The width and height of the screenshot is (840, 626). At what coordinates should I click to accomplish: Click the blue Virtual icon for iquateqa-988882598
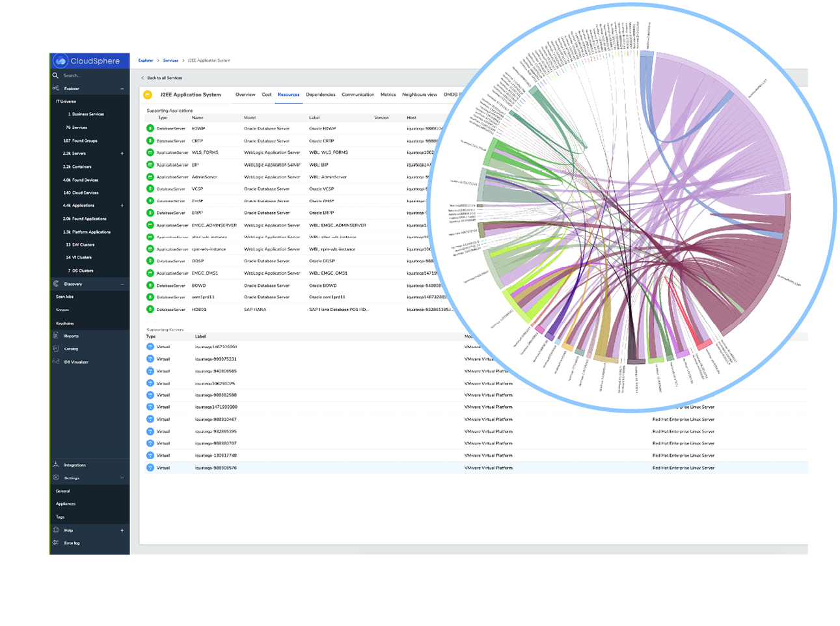click(x=150, y=395)
